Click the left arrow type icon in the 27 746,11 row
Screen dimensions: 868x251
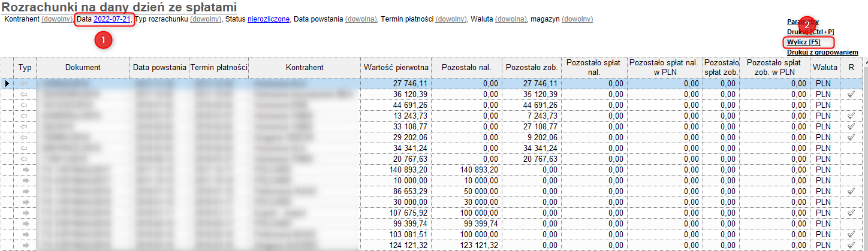tap(25, 84)
